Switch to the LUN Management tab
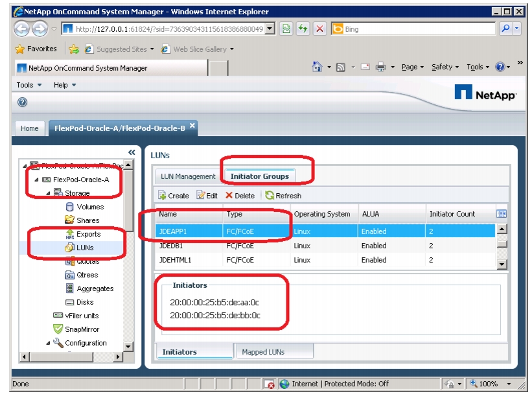Image resolution: width=532 pixels, height=398 pixels. pos(188,176)
